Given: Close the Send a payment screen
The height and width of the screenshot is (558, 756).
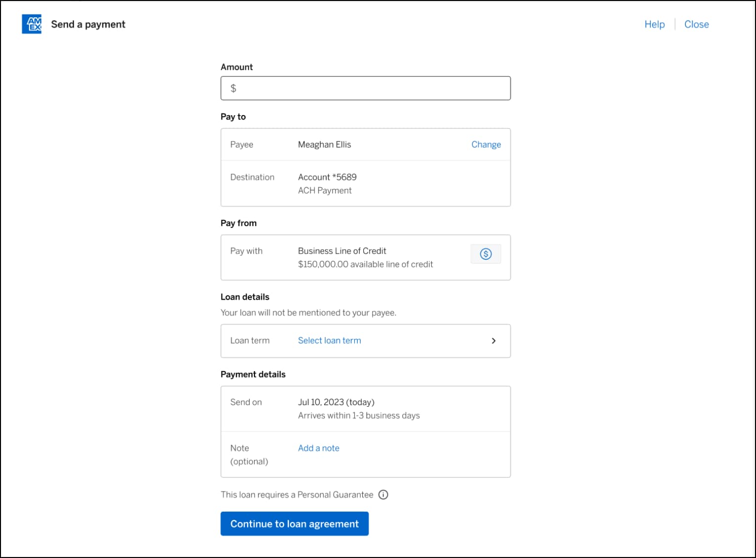Looking at the screenshot, I should click(697, 24).
